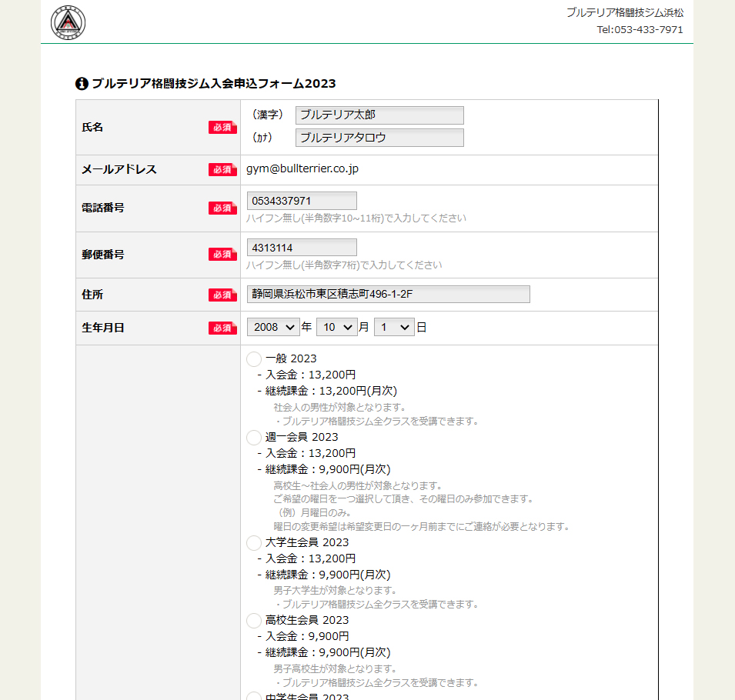Click 継続課金：9,900円(月次) under 週一会員 2023
Screen dimensions: 735x700
[x=328, y=469]
